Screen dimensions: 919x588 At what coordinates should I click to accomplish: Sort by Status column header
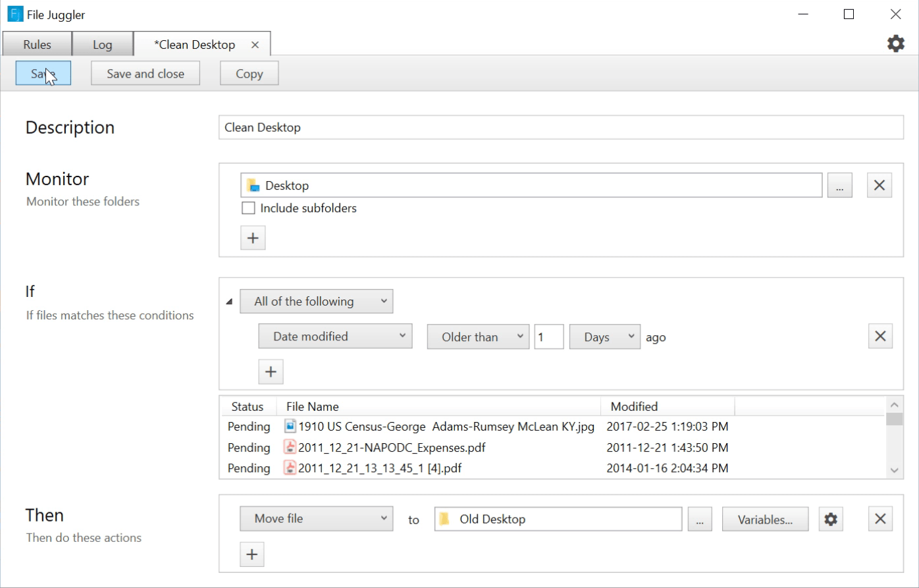point(248,406)
